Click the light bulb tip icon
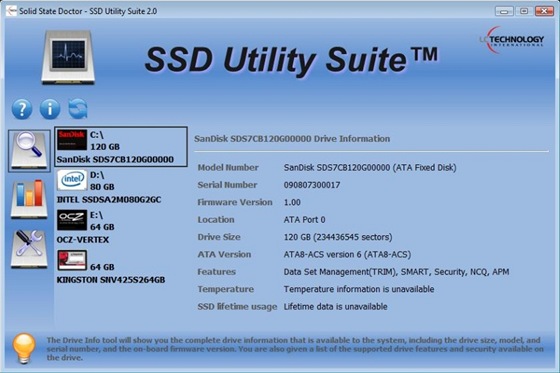This screenshot has width=560, height=373. click(24, 348)
